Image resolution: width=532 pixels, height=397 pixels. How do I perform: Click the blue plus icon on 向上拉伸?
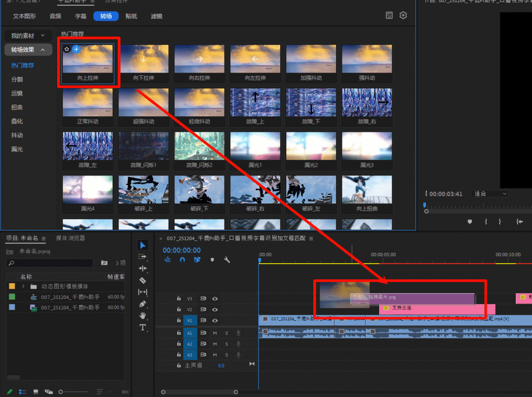76,49
